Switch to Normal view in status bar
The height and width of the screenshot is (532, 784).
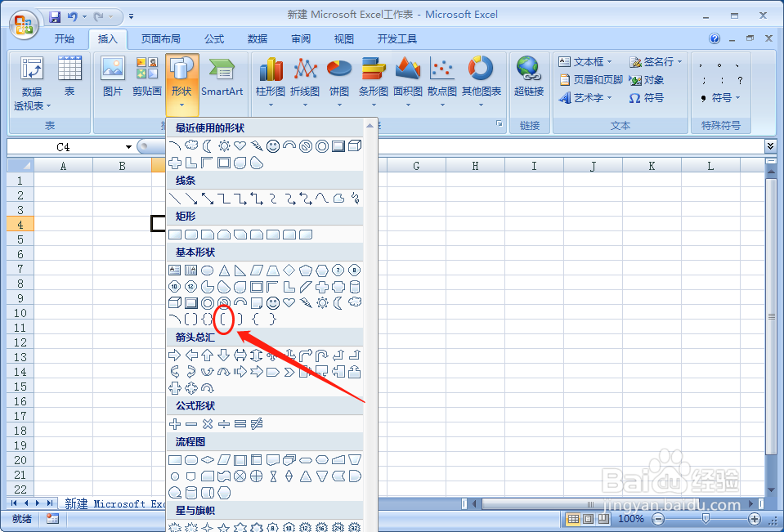tap(574, 518)
